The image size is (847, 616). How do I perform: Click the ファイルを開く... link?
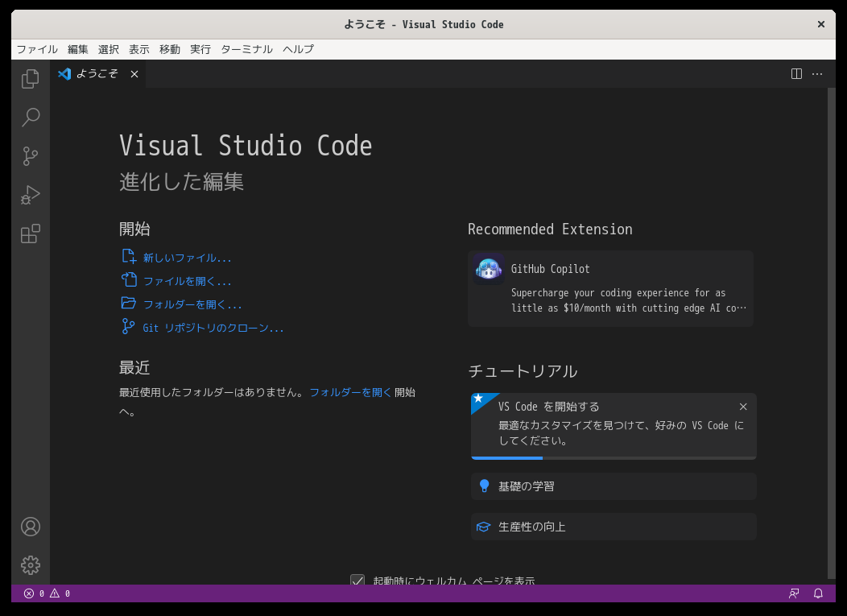187,281
